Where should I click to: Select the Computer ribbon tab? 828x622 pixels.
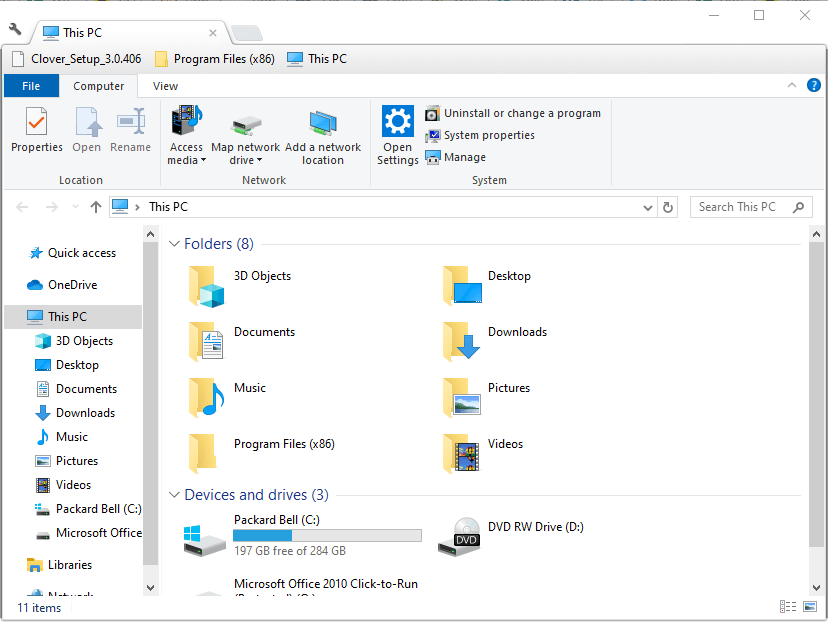[98, 86]
